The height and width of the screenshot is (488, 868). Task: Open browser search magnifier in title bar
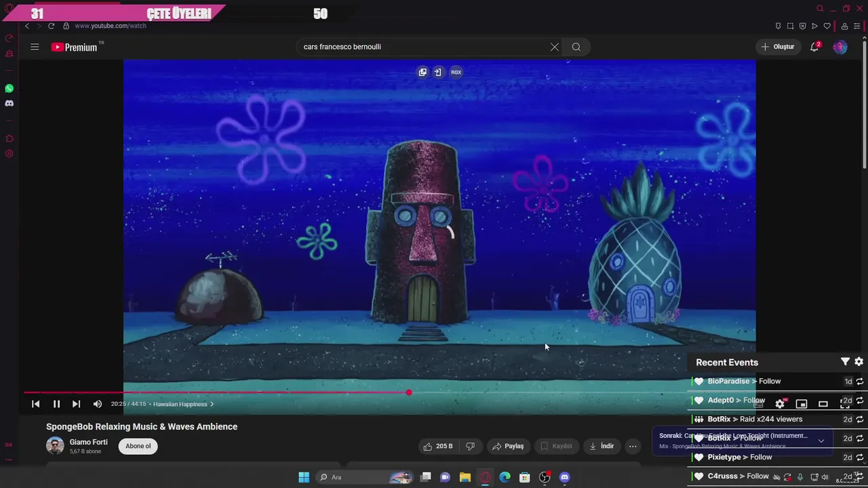820,8
